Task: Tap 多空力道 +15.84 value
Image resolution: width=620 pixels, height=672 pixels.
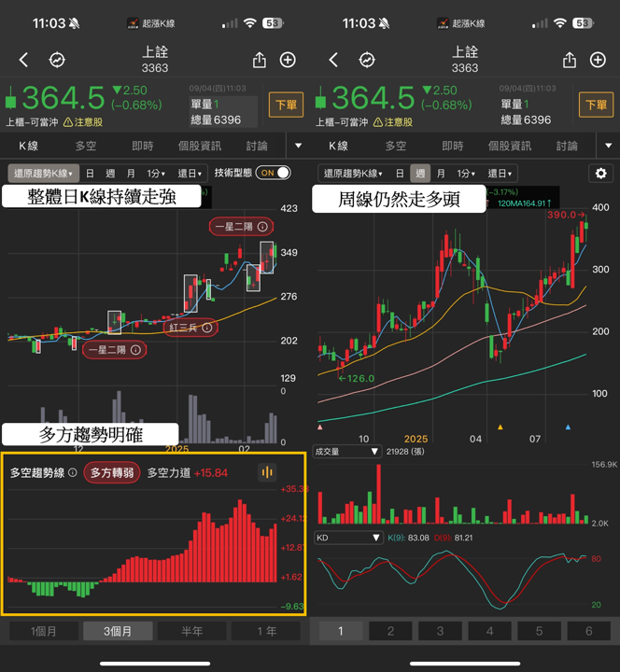Action: click(188, 472)
